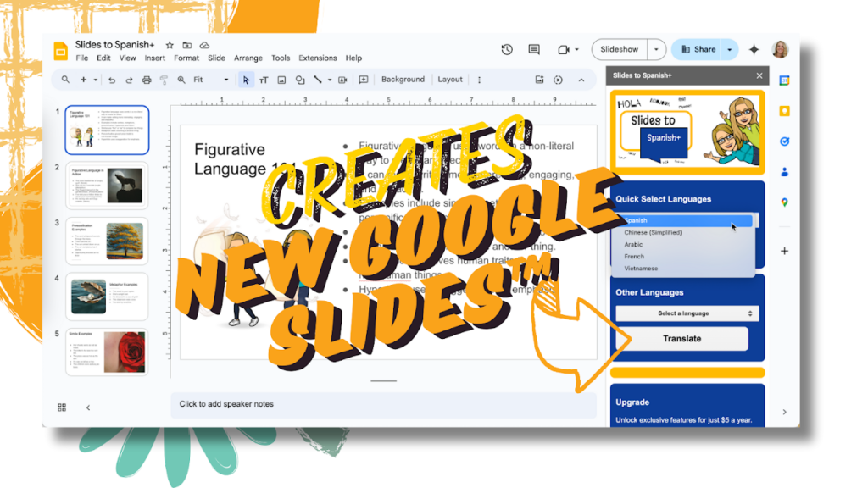Open the toolbar three-dot more options
Screen dimensions: 868x488
click(479, 80)
